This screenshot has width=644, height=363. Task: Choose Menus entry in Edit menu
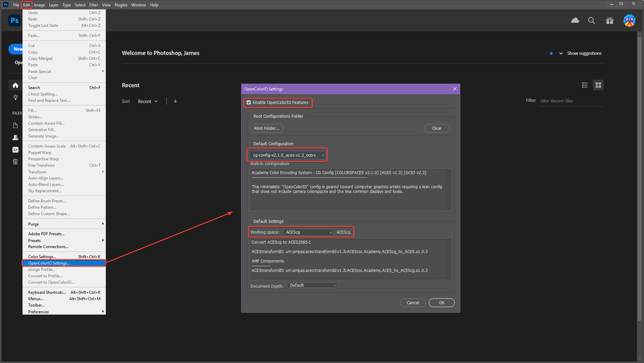coord(64,298)
